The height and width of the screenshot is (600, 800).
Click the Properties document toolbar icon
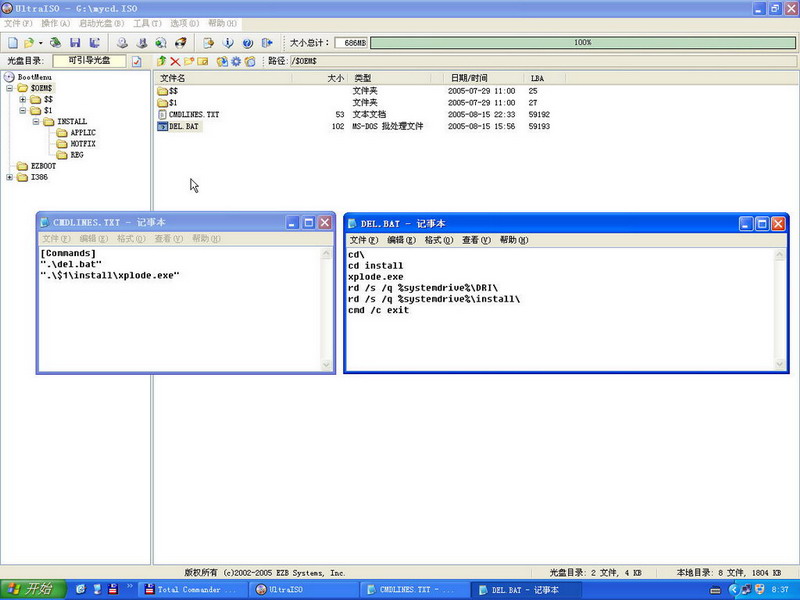click(208, 43)
